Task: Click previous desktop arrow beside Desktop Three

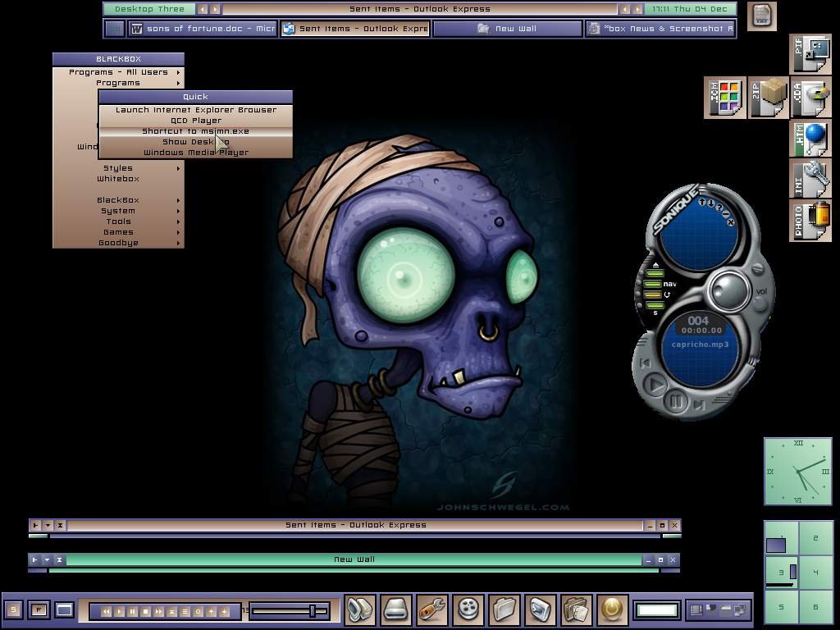Action: [x=202, y=9]
